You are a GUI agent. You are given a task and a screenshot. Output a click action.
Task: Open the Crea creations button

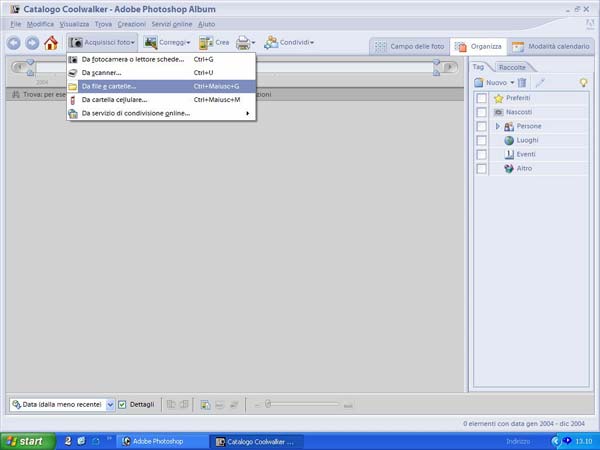coord(214,42)
